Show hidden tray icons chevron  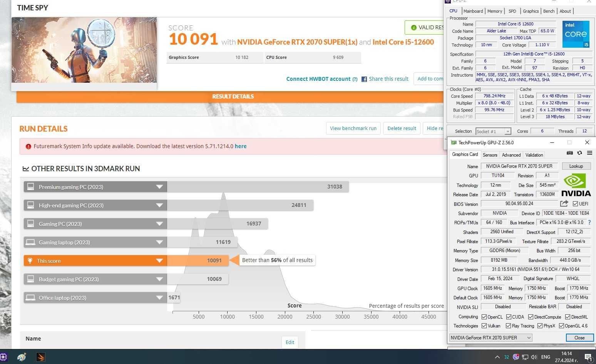tap(497, 357)
